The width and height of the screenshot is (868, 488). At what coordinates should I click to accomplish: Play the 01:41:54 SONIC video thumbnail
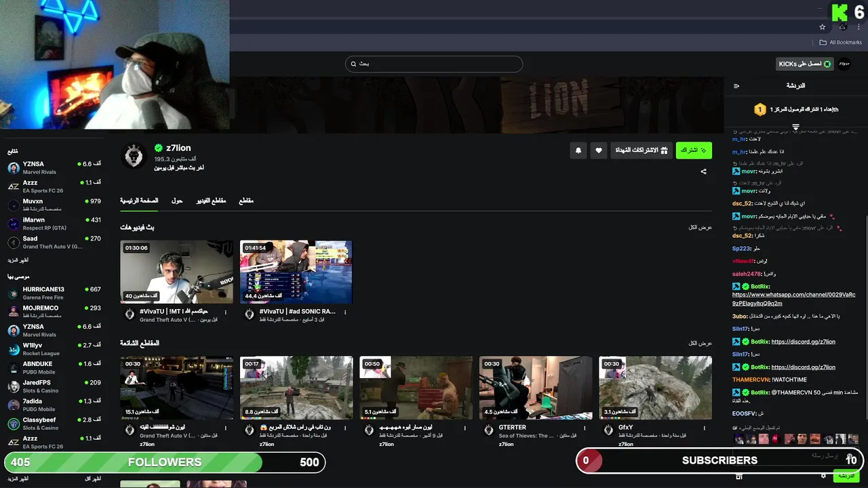pyautogui.click(x=296, y=272)
